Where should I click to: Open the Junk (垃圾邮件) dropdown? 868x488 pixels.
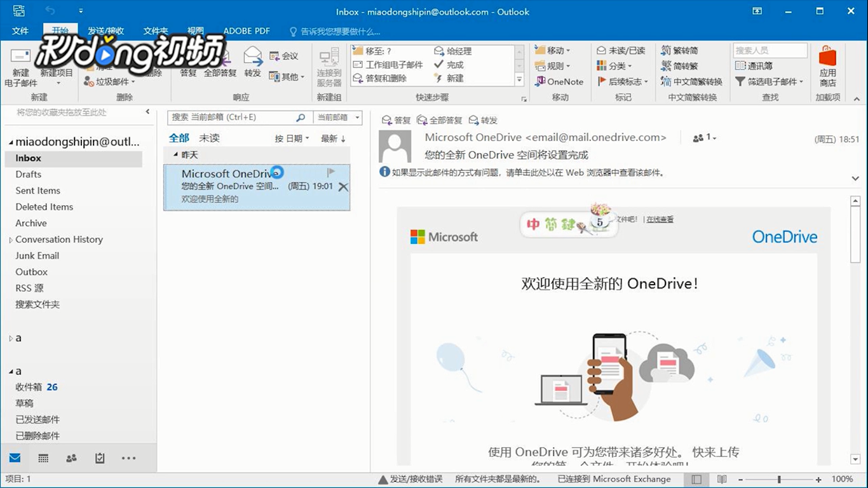pyautogui.click(x=111, y=82)
